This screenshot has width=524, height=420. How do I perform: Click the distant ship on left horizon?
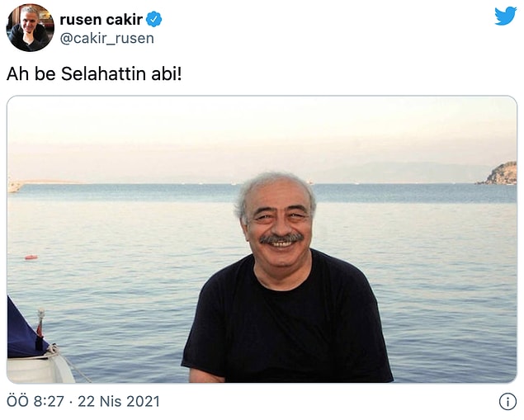click(15, 186)
